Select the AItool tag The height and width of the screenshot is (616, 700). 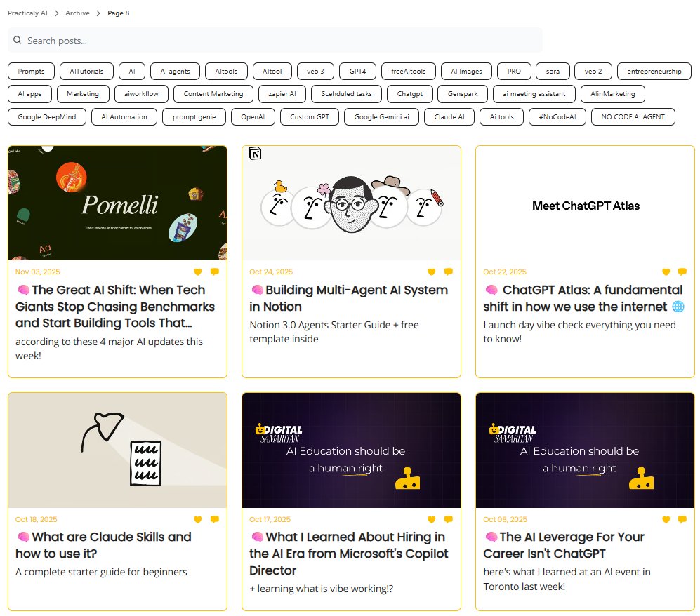[x=272, y=72]
